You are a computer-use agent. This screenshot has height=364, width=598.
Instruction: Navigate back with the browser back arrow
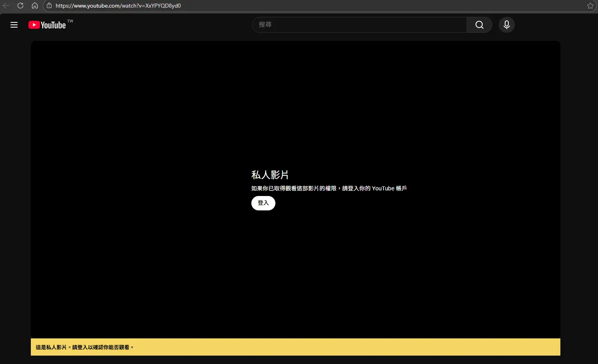(6, 6)
